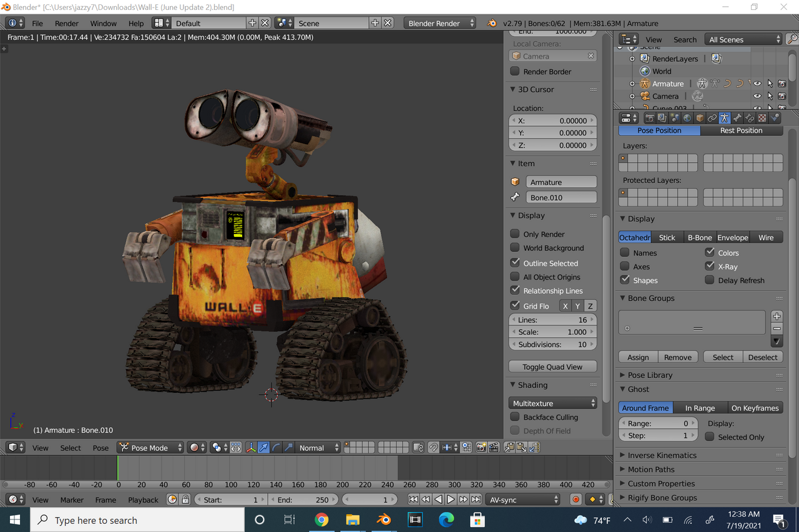Click the 3D manipulator toggle axis icon
The width and height of the screenshot is (799, 532).
(x=251, y=447)
